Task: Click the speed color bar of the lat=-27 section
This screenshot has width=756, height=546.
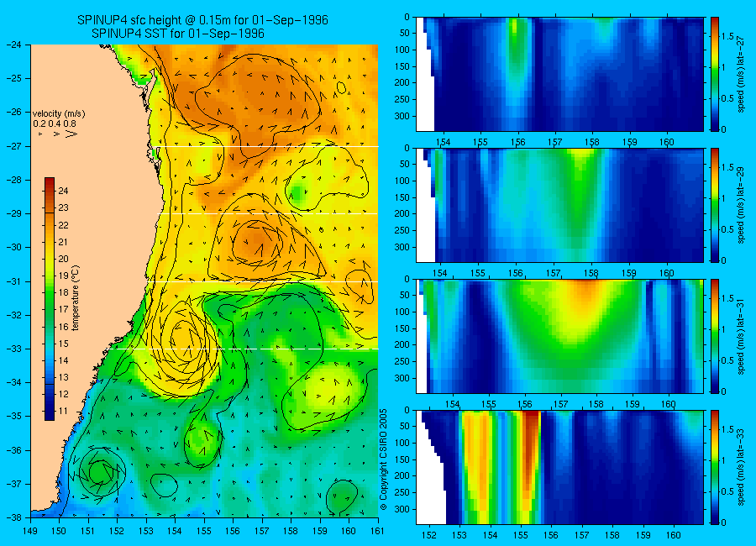Action: [715, 74]
